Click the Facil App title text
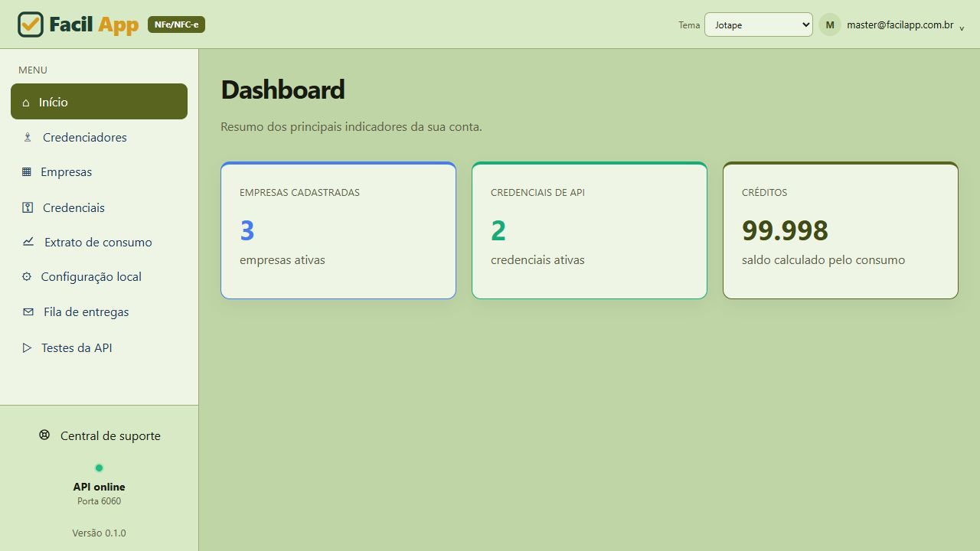The height and width of the screenshot is (551, 980). pos(93,24)
